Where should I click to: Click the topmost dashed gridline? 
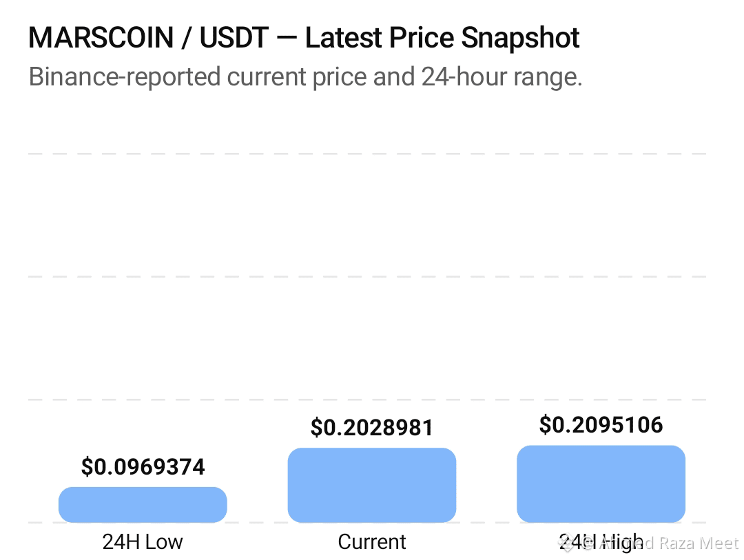367,154
